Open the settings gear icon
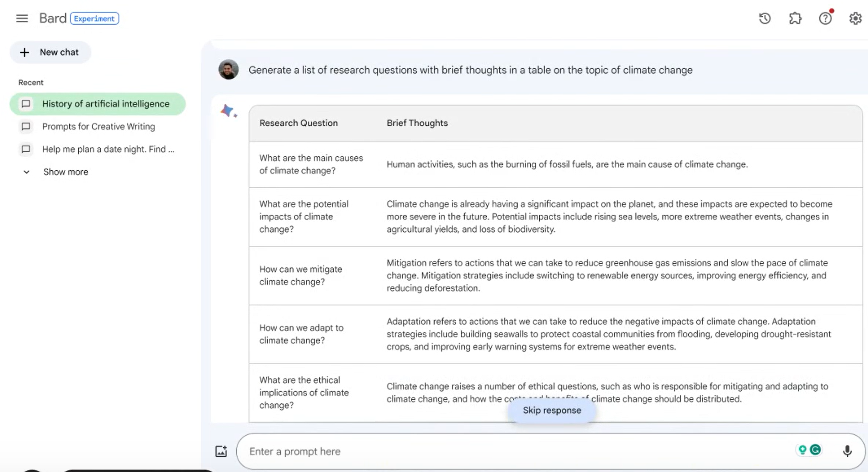The height and width of the screenshot is (472, 868). [x=855, y=18]
